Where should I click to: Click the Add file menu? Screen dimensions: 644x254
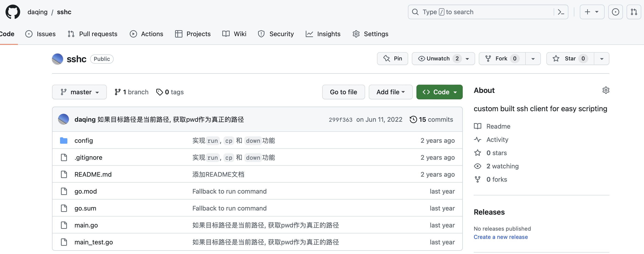(x=391, y=92)
